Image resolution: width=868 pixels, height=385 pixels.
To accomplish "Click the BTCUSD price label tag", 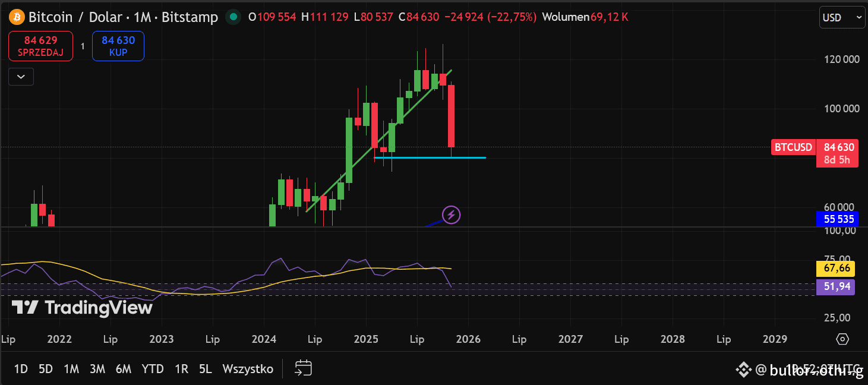I will (x=793, y=147).
